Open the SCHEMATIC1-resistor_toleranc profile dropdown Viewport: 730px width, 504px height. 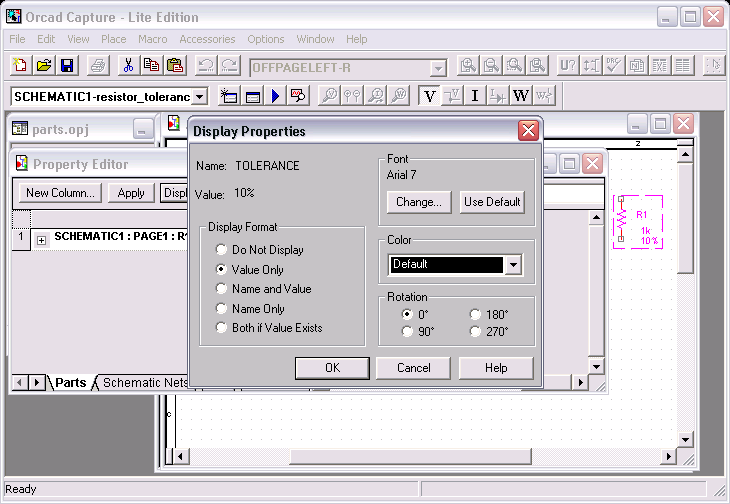point(200,97)
